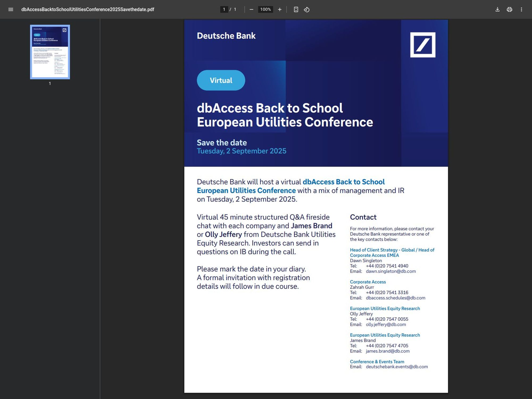Image resolution: width=532 pixels, height=399 pixels.
Task: Click the Virtual badge
Action: 221,80
